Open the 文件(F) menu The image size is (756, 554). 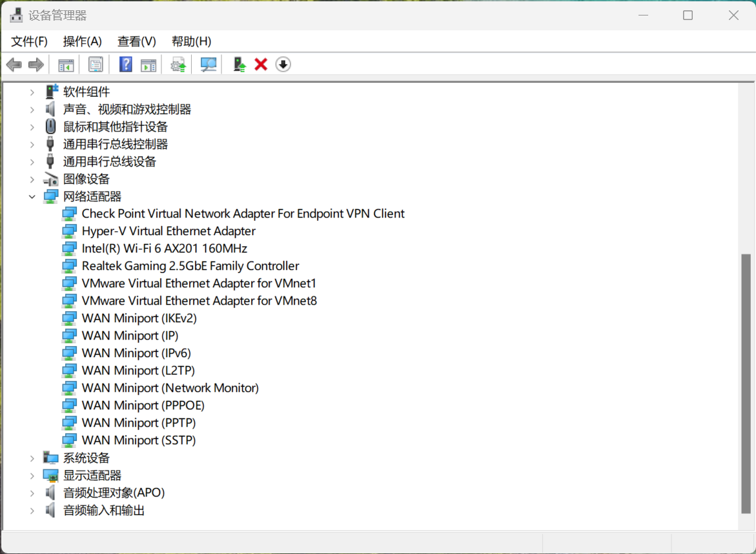pyautogui.click(x=30, y=41)
